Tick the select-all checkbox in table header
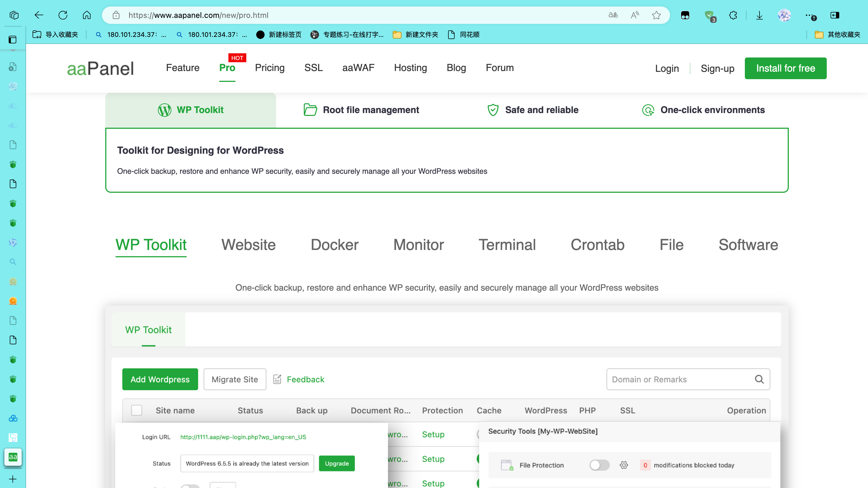Viewport: 868px width, 488px height. tap(136, 410)
